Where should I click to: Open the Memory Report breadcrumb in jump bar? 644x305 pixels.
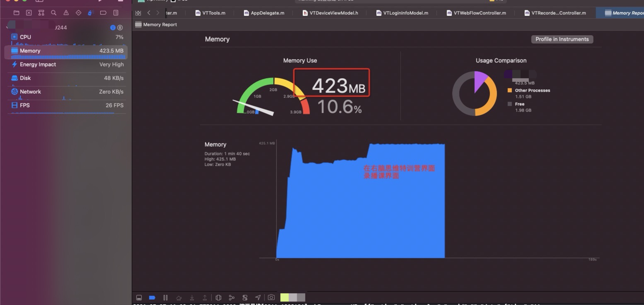[x=156, y=24]
